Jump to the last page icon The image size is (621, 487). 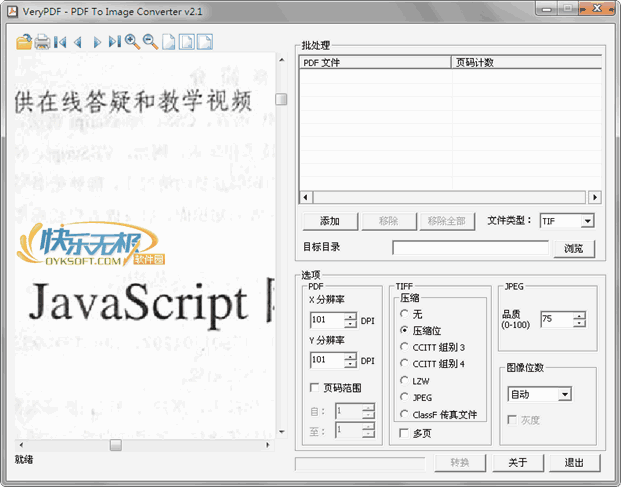coord(114,42)
